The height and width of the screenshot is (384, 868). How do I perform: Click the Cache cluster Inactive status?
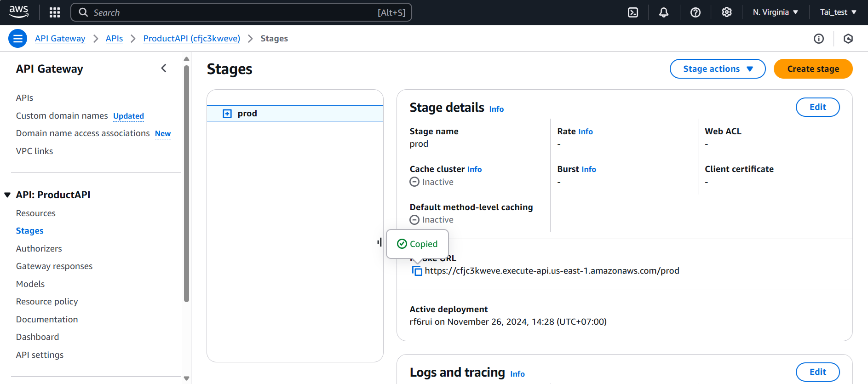coord(431,182)
